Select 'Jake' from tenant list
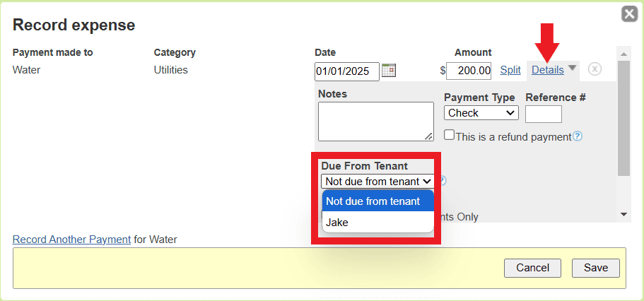 point(337,222)
